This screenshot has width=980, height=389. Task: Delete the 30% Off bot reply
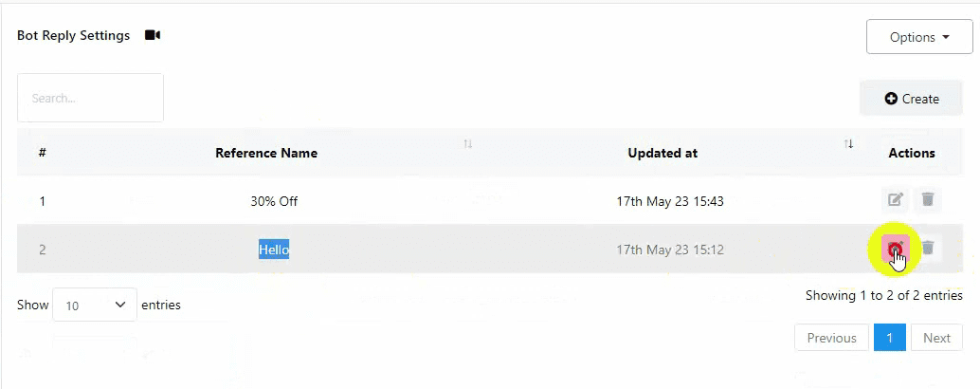point(929,199)
